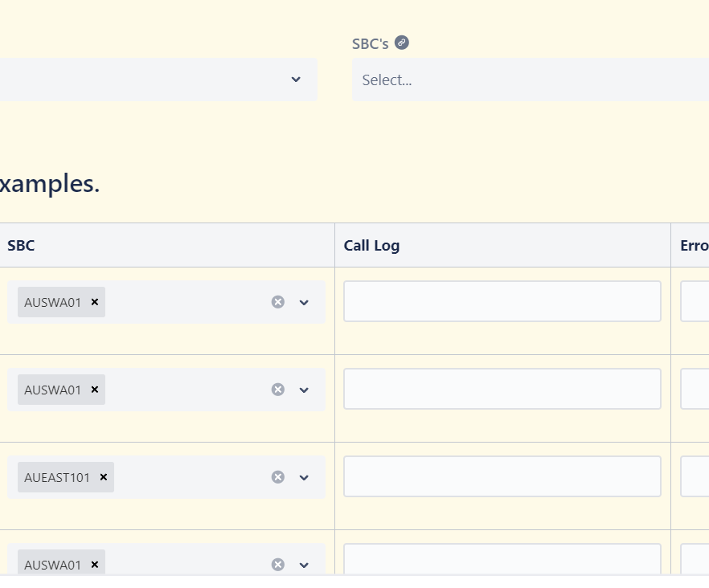The image size is (709, 588).
Task: Remove AUSWA01 tag in fourth SBC row
Action: pyautogui.click(x=95, y=565)
